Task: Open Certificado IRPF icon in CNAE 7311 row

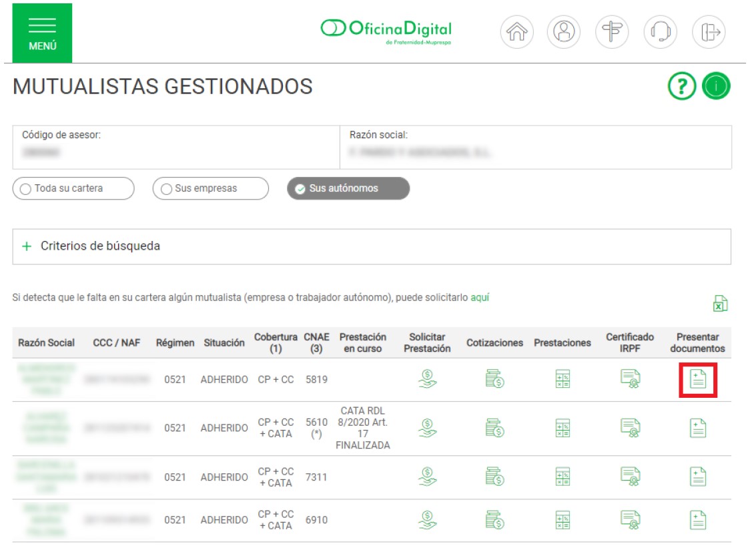Action: 630,477
